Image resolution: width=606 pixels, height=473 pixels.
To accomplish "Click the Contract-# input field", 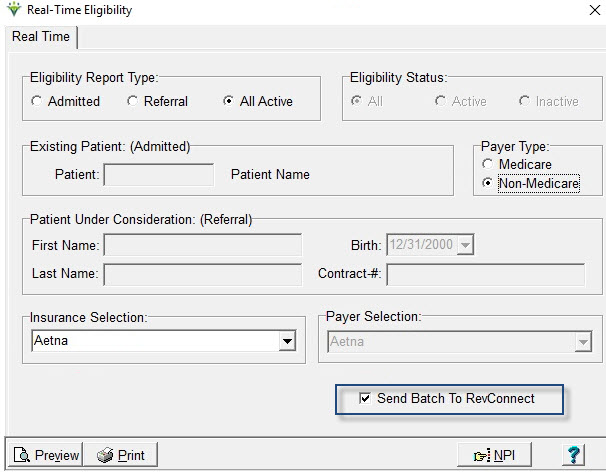I will click(486, 274).
